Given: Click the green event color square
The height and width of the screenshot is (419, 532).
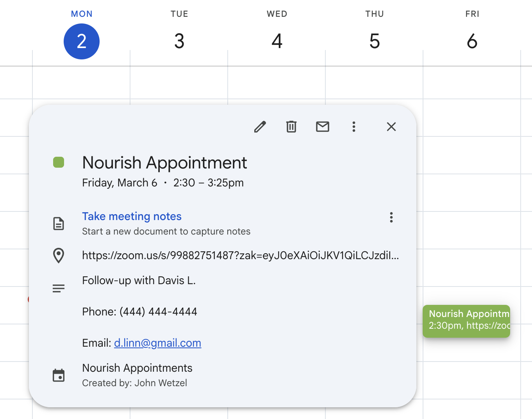Looking at the screenshot, I should click(59, 162).
